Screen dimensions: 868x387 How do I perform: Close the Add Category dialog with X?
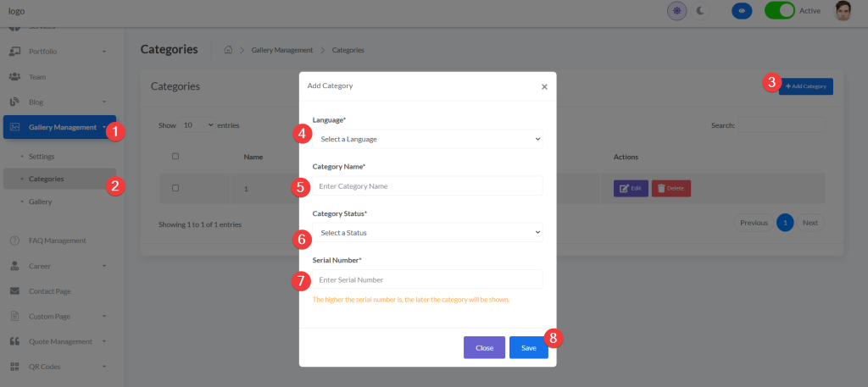[544, 86]
